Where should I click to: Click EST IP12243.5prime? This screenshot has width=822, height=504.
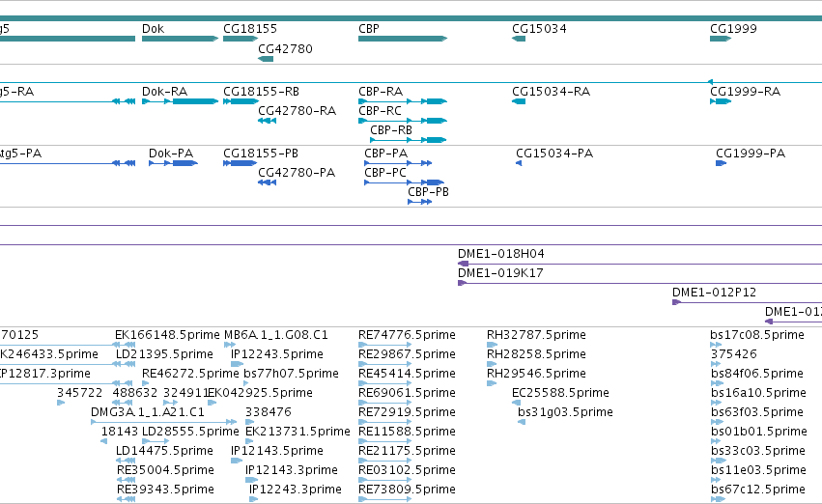point(277,354)
